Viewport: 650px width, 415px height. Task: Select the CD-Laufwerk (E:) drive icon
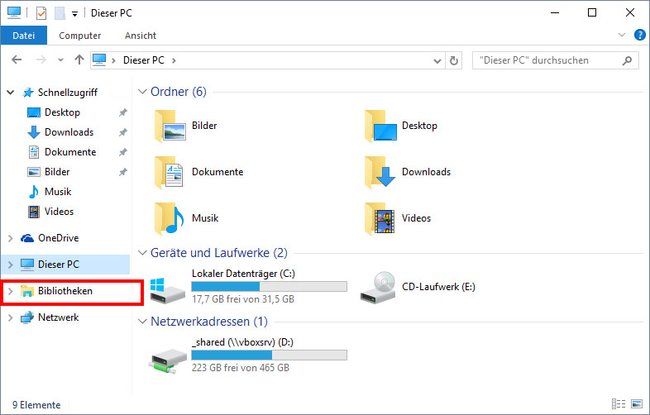point(378,287)
